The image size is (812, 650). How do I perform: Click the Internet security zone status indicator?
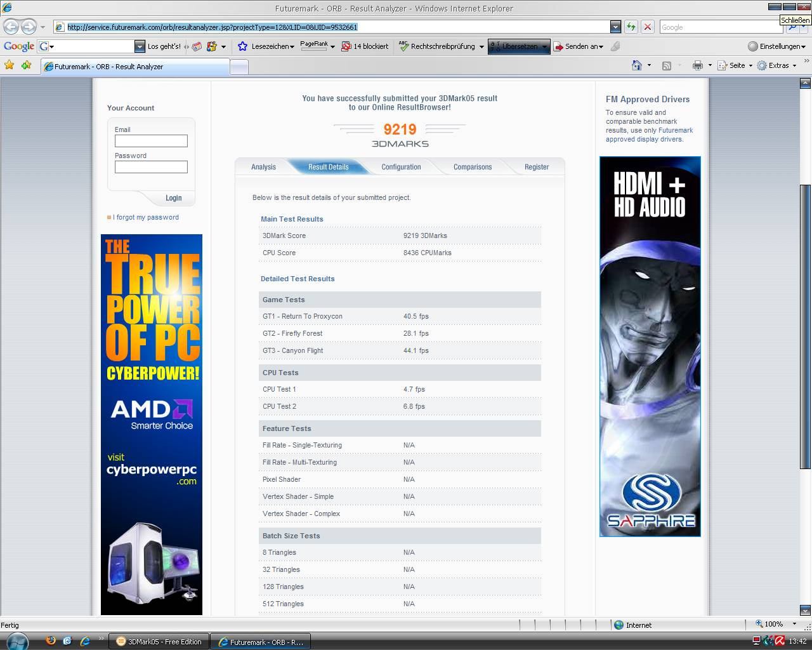pyautogui.click(x=633, y=625)
